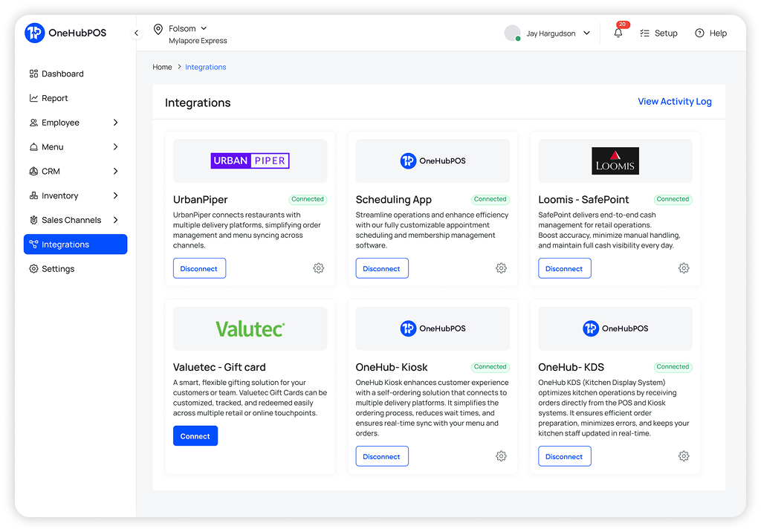
Task: Expand the Inventory submenu chevron
Action: click(115, 195)
